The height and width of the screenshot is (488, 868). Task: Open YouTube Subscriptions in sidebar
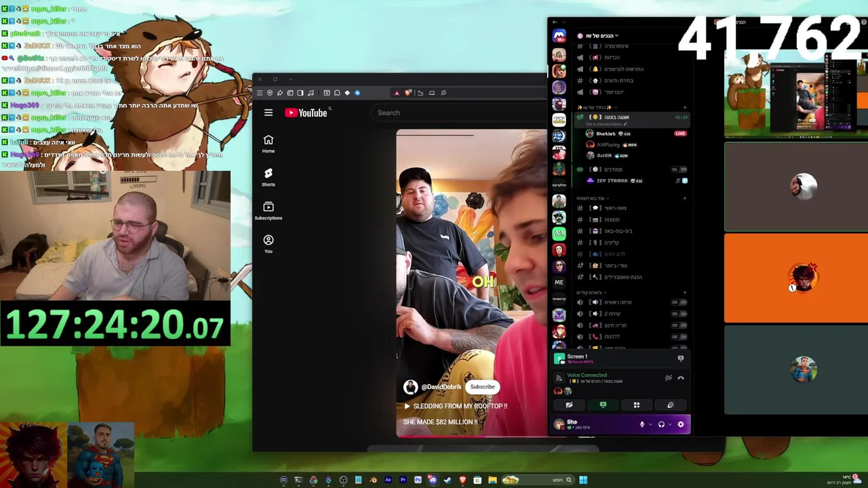[269, 211]
